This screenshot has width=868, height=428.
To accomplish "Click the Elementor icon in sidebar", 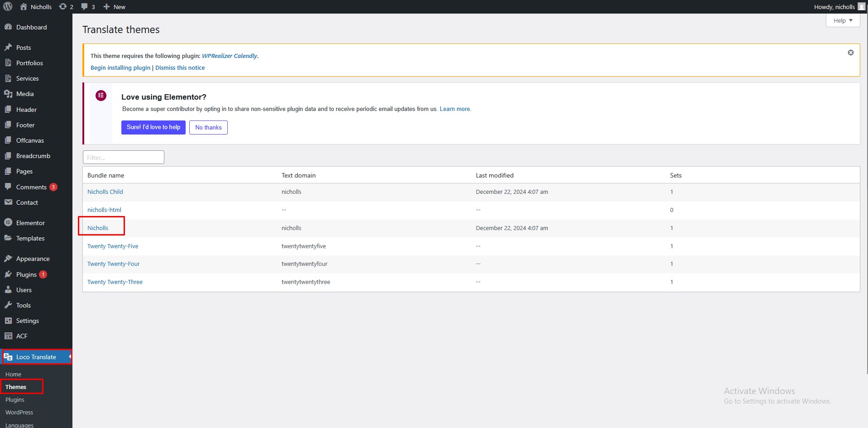I will pos(8,223).
